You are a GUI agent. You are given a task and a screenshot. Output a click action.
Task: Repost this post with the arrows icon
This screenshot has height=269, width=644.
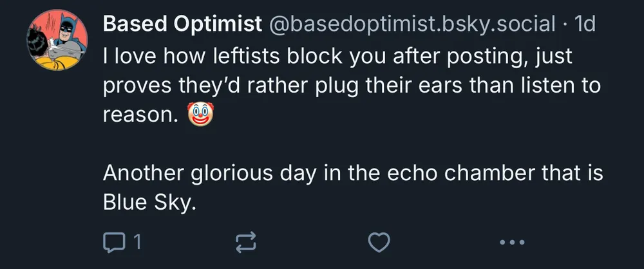click(246, 242)
